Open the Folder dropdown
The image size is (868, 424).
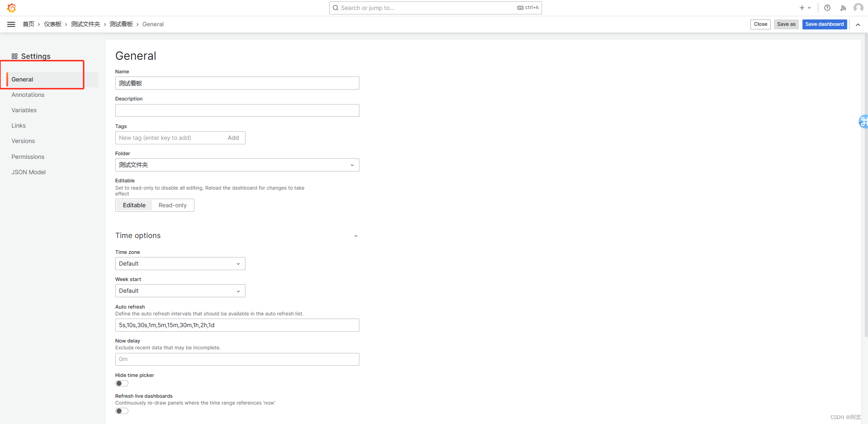237,165
